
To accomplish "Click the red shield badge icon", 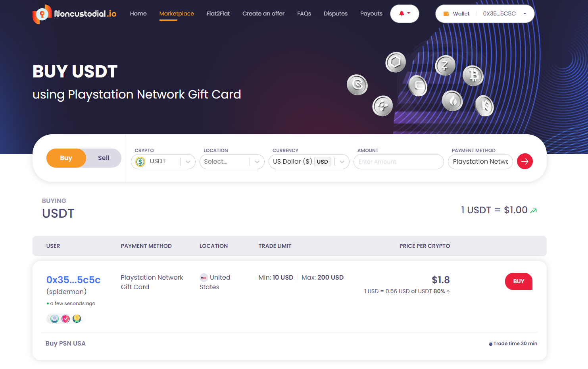I will [66, 319].
